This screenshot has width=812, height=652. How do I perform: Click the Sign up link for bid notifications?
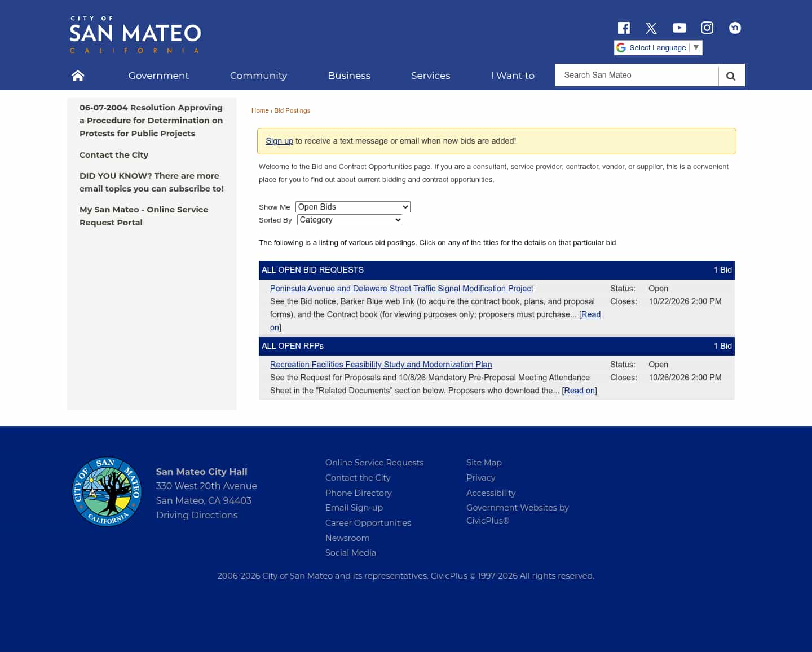click(x=280, y=141)
